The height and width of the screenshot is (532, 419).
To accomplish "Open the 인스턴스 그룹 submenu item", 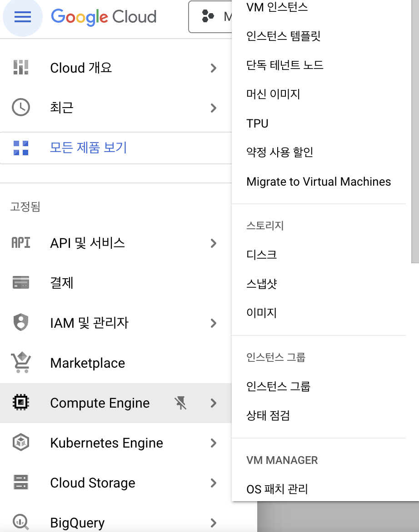I will 278,386.
